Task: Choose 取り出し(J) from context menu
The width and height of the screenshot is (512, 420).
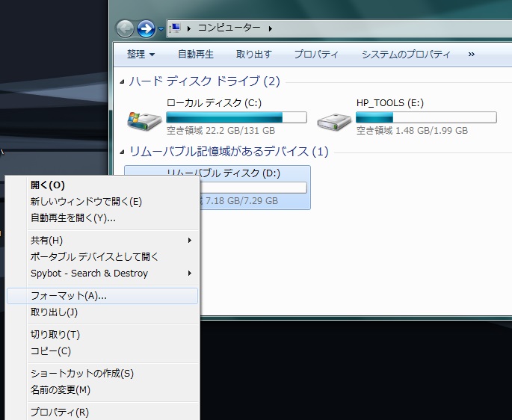Action: point(102,312)
